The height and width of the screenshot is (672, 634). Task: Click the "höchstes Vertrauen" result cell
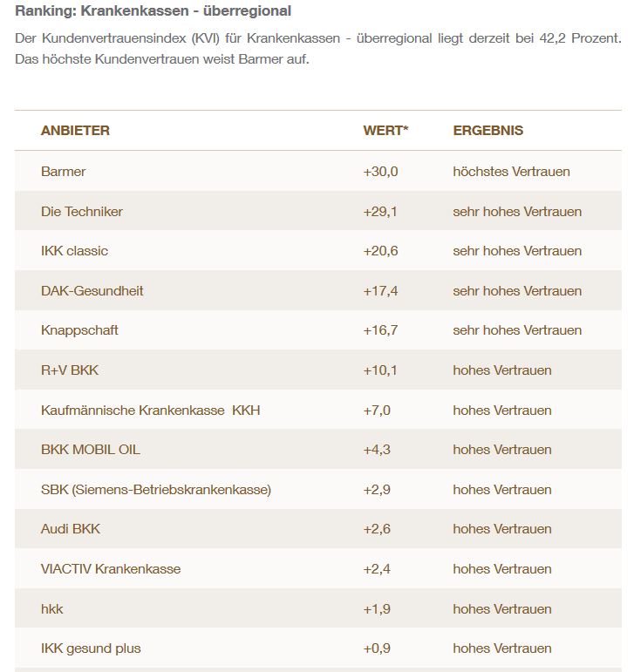point(511,172)
